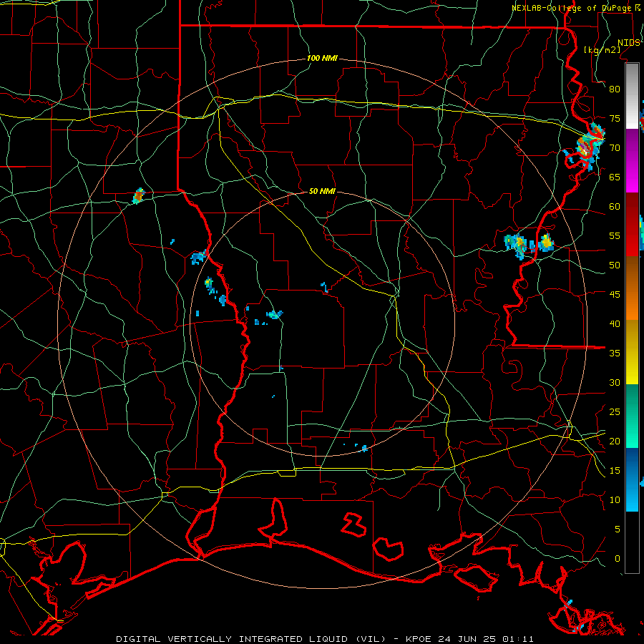Image resolution: width=644 pixels, height=644 pixels.
Task: Click the 45 value on the VIL scale
Action: [615, 295]
